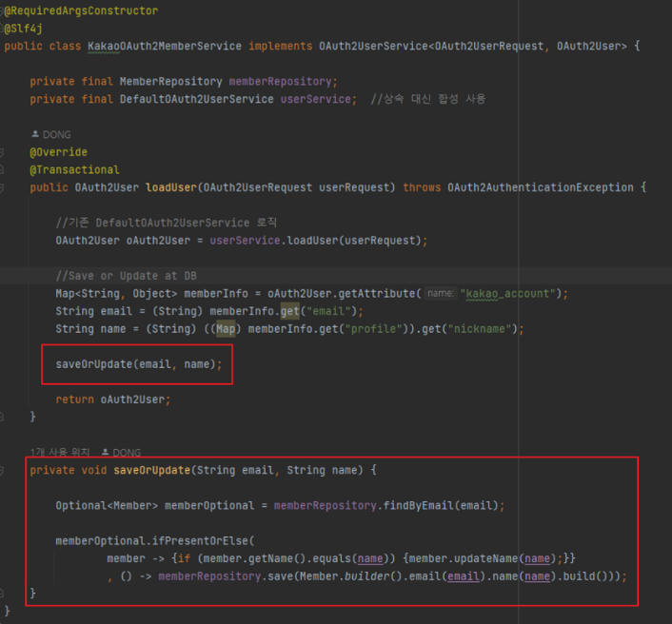Click the italic builder method call
Image resolution: width=672 pixels, height=624 pixels.
[367, 576]
